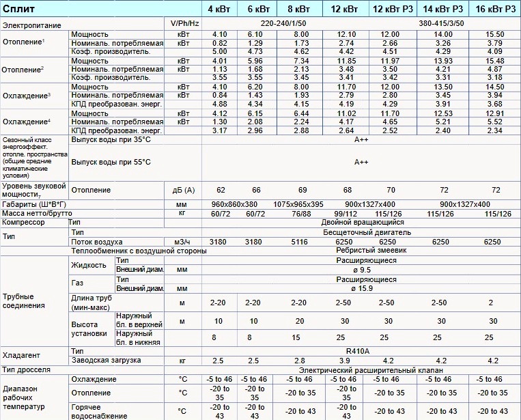Select the '8 кВт' column header

point(298,9)
